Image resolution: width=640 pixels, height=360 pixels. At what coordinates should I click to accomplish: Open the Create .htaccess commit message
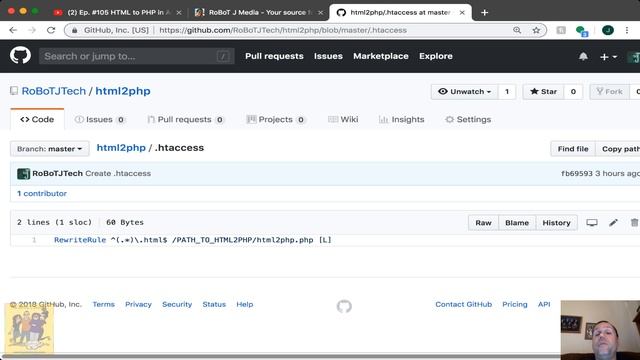(118, 173)
